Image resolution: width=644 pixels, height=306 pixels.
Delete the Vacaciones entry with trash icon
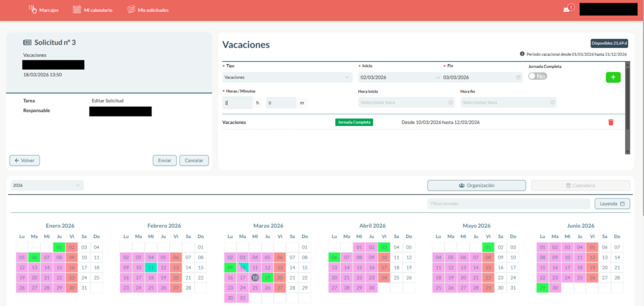point(610,122)
